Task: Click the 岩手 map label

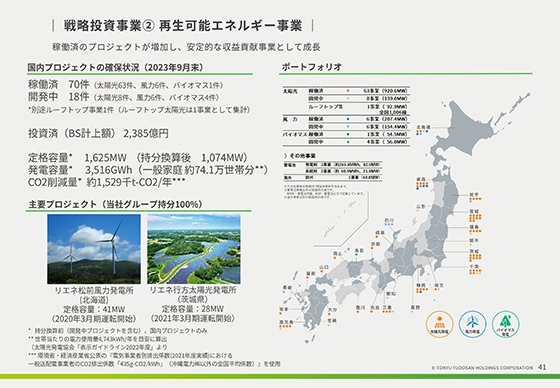Action: pyautogui.click(x=474, y=195)
